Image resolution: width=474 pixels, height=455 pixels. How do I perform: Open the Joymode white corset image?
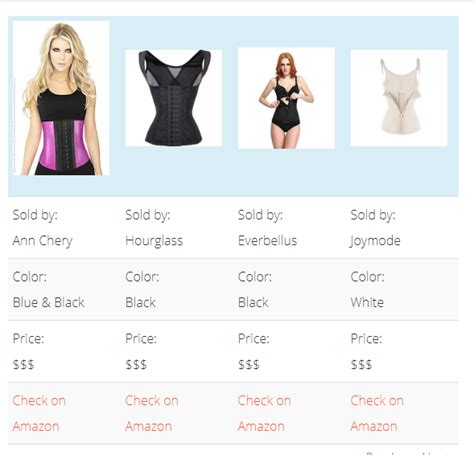pos(399,98)
